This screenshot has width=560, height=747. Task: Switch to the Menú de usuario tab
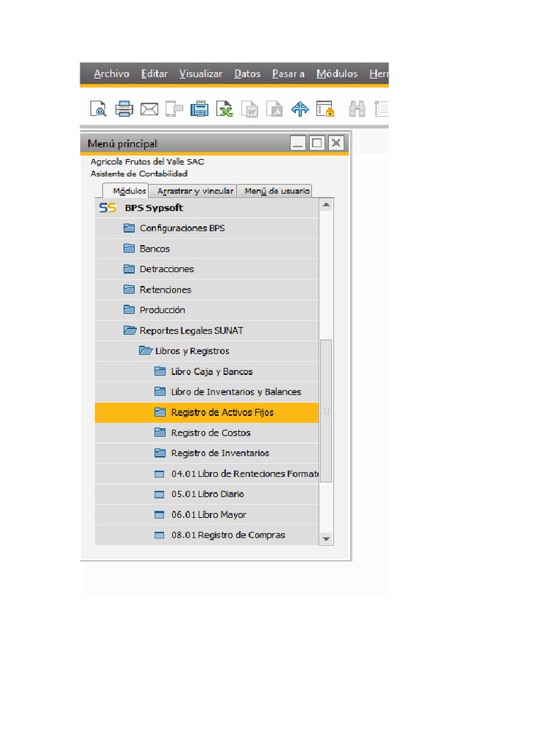(275, 191)
